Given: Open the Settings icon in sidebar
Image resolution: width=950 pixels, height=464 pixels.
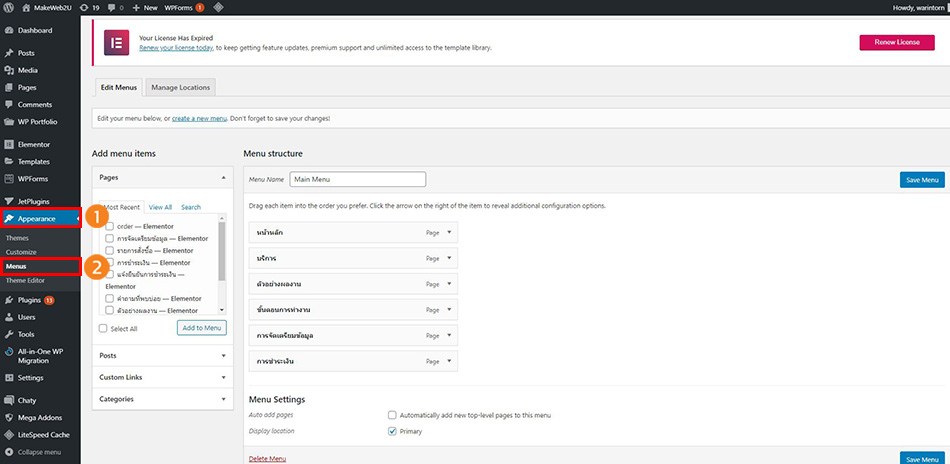Looking at the screenshot, I should coord(9,378).
